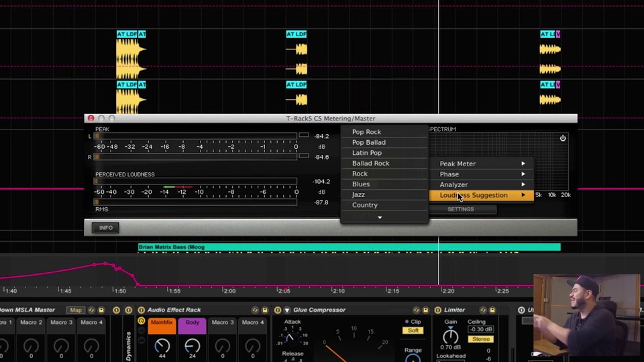The image size is (644, 362).
Task: Click the 0.70 dB gain value
Action: [x=451, y=348]
